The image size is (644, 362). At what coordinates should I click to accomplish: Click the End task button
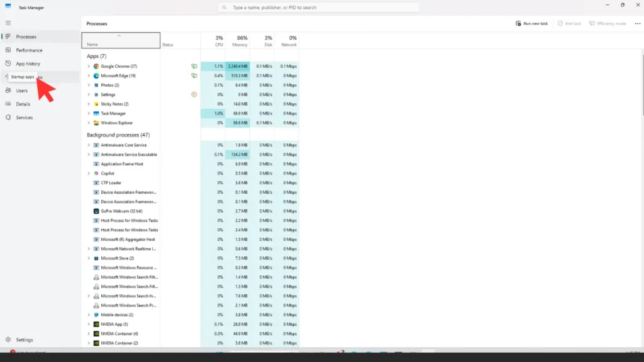(569, 23)
